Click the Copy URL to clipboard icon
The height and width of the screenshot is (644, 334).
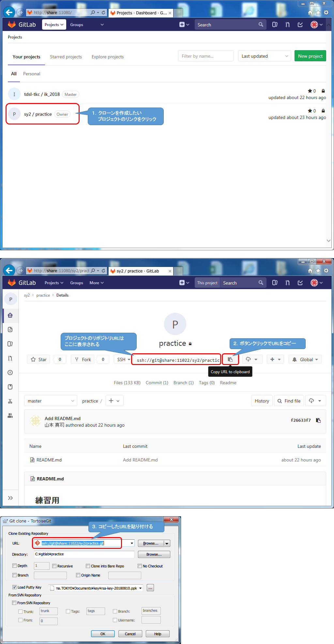230,359
